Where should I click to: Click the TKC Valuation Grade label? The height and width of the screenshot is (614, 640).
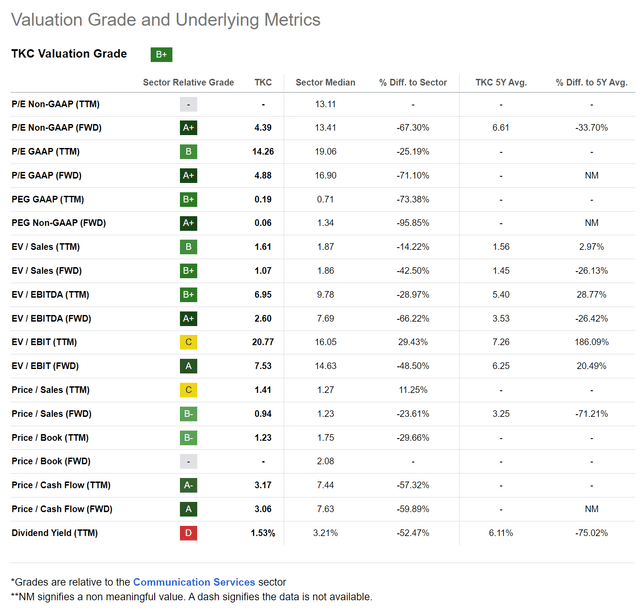pyautogui.click(x=69, y=53)
